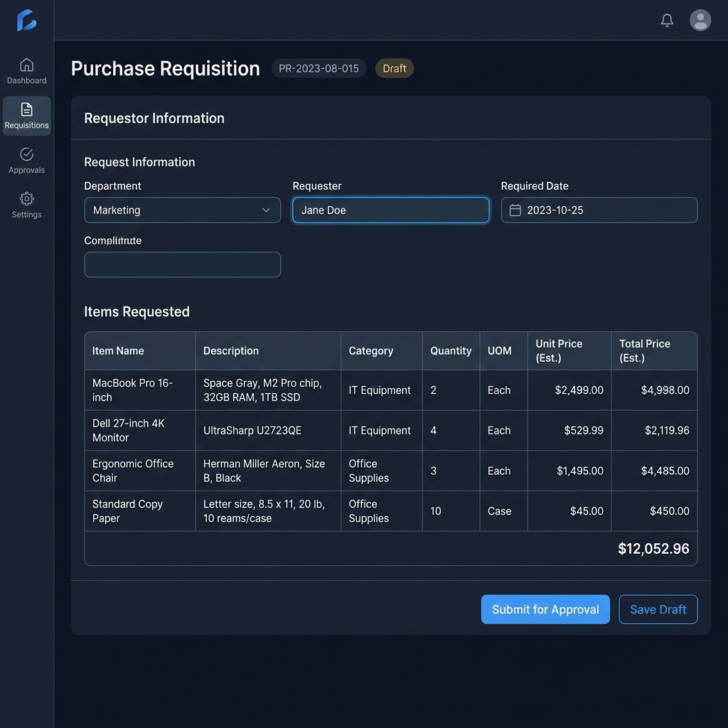
Task: Click the Draft status badge
Action: (394, 68)
